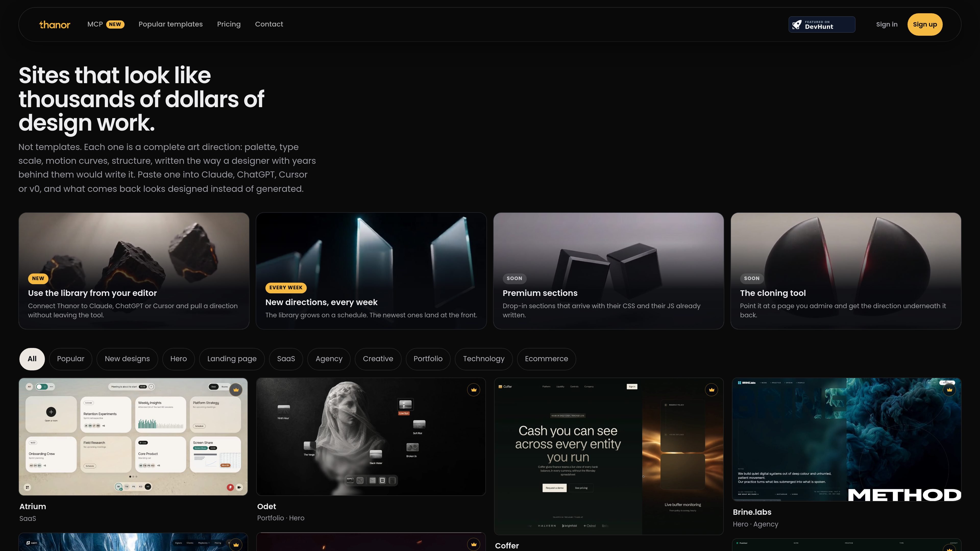
Task: Open the MCP nav link
Action: click(x=95, y=24)
